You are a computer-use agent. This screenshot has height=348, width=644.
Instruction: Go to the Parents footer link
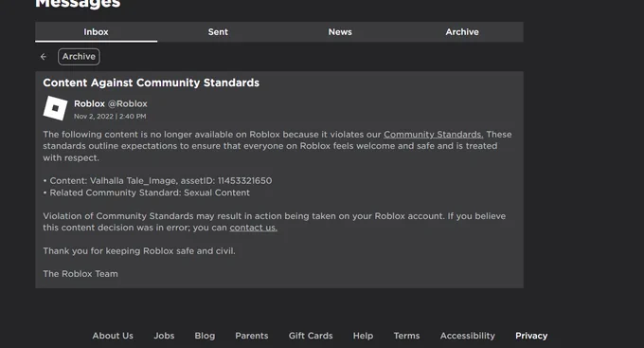coord(252,336)
